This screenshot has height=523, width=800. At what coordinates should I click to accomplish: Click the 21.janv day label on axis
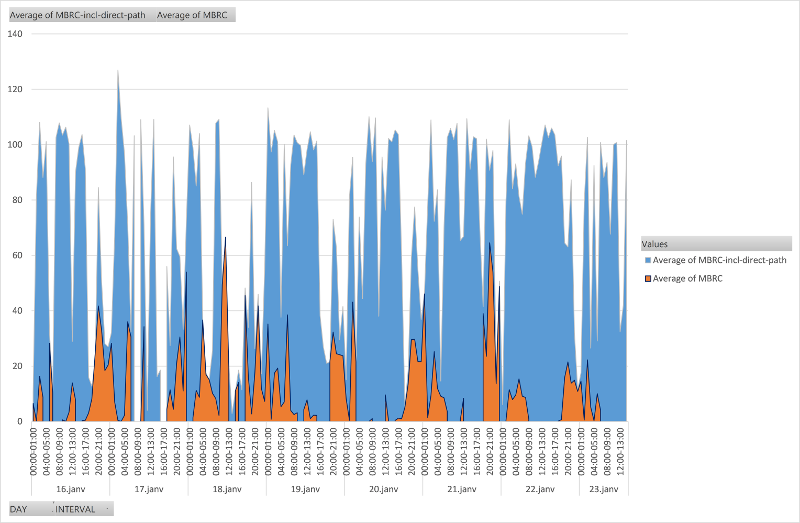click(x=461, y=489)
